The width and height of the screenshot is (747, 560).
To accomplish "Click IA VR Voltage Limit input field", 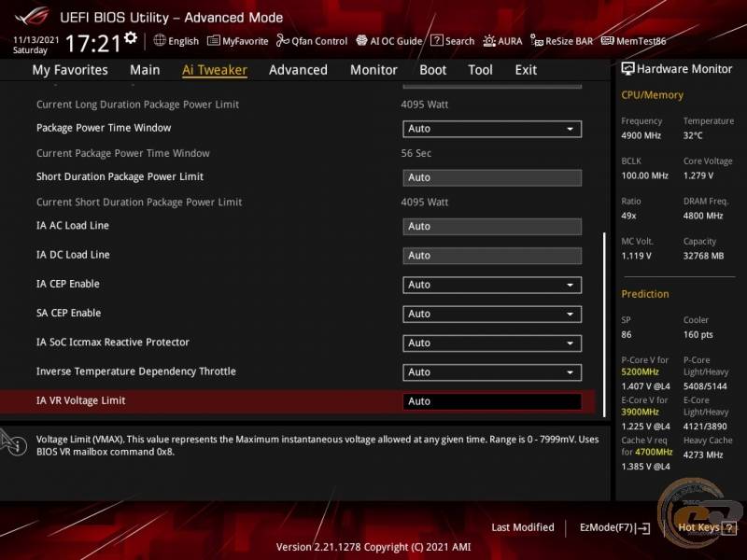I will coord(492,401).
